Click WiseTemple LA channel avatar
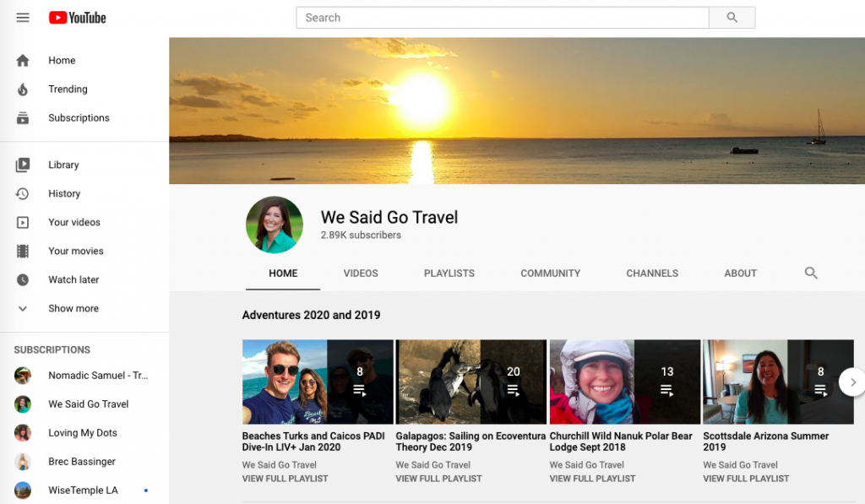The image size is (865, 504). tap(23, 490)
